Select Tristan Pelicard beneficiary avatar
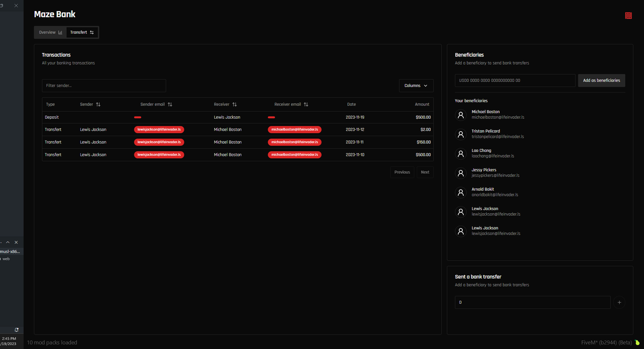 coord(461,134)
